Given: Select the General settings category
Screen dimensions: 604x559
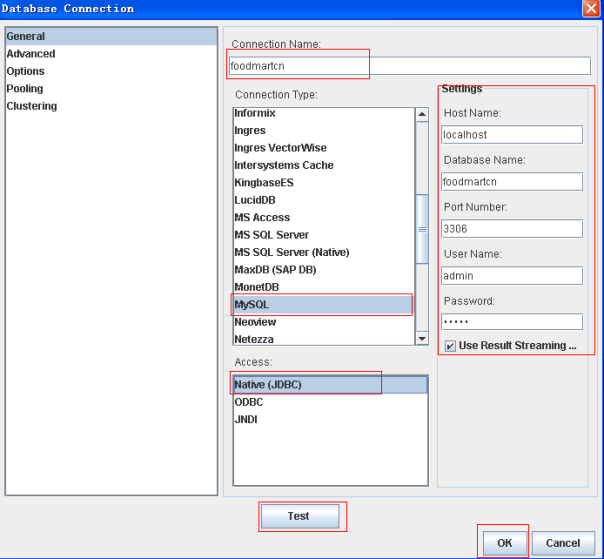Looking at the screenshot, I should [x=111, y=36].
